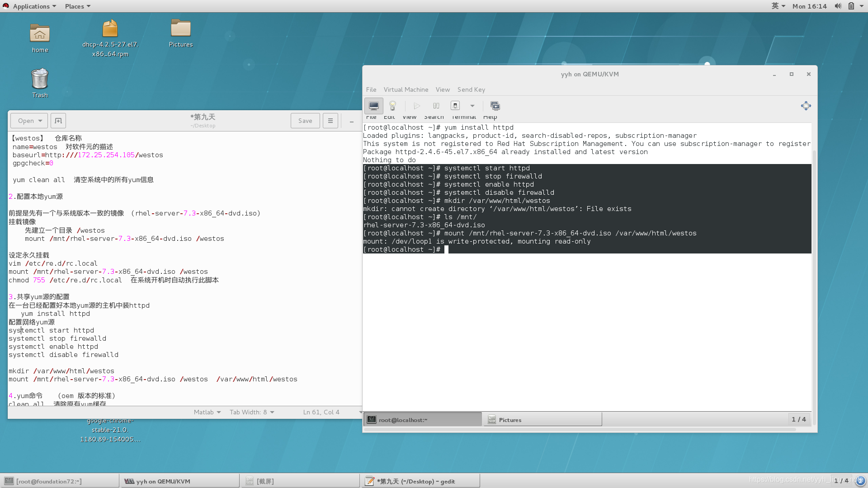Open the Matlab syntax language dropdown
The height and width of the screenshot is (488, 868).
point(207,412)
